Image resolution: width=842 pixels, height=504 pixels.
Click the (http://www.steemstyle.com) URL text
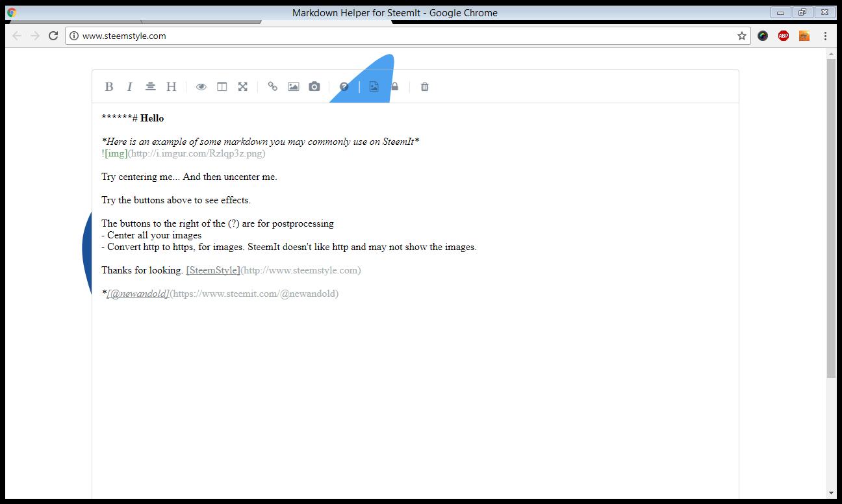click(301, 270)
